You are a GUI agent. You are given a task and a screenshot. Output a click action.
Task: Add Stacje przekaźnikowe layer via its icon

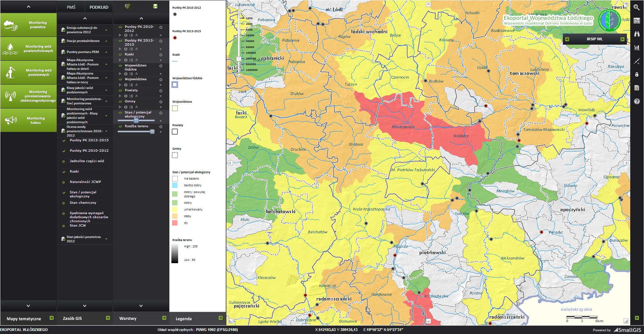coord(63,41)
